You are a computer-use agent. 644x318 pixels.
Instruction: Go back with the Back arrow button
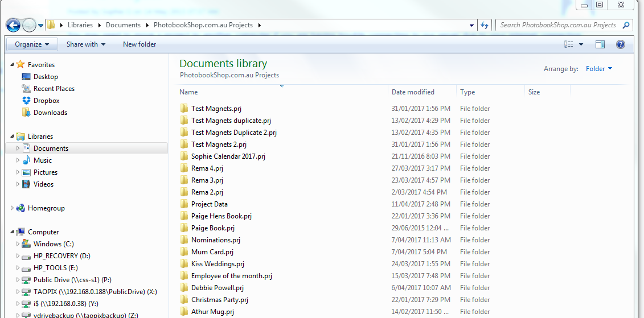[x=13, y=26]
